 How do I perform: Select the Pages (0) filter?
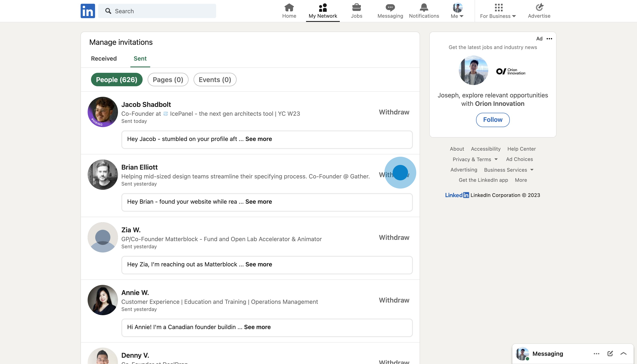click(168, 80)
